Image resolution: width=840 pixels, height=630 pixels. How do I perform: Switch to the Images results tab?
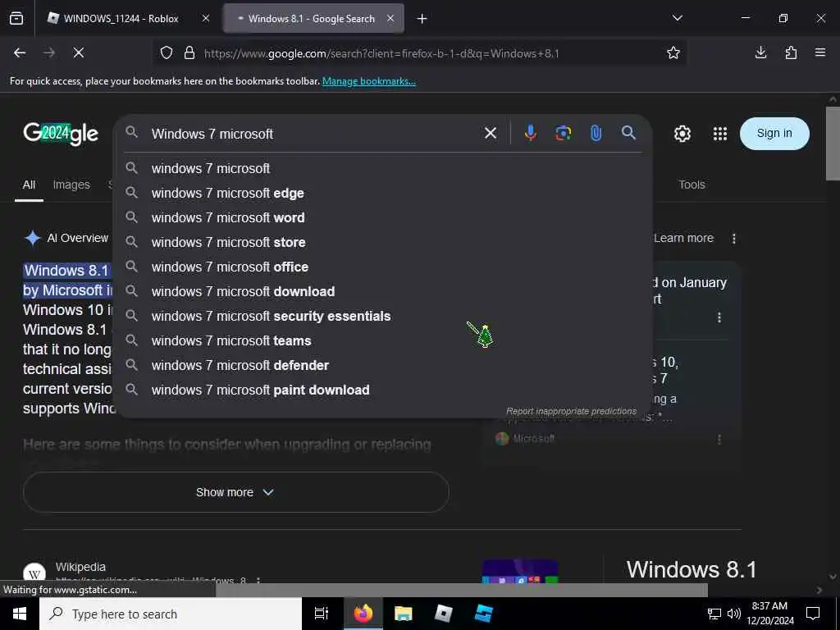pyautogui.click(x=71, y=185)
